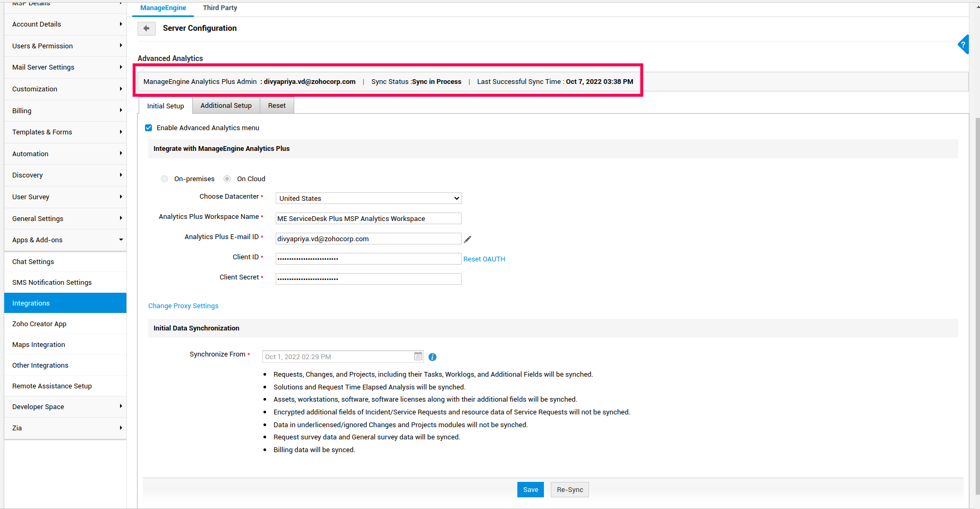Expand the Billing menu

65,111
